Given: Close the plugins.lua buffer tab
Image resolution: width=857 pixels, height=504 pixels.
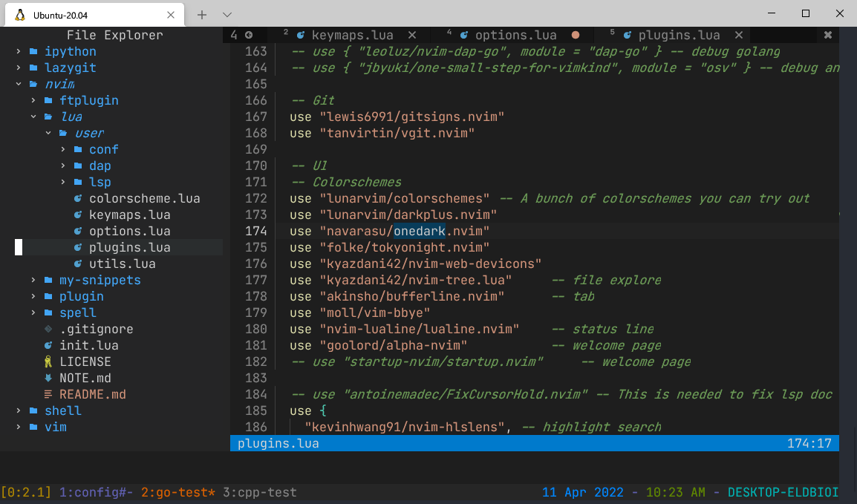Looking at the screenshot, I should click(x=738, y=35).
